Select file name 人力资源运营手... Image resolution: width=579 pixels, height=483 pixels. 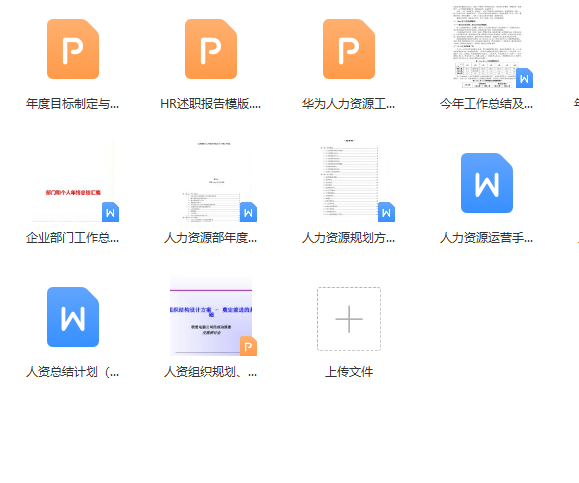(486, 238)
